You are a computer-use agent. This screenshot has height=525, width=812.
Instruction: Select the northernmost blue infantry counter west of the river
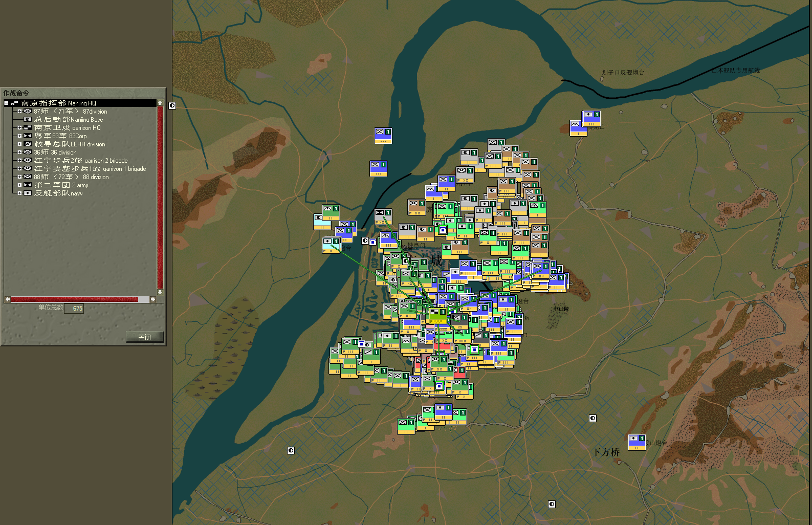pos(383,136)
